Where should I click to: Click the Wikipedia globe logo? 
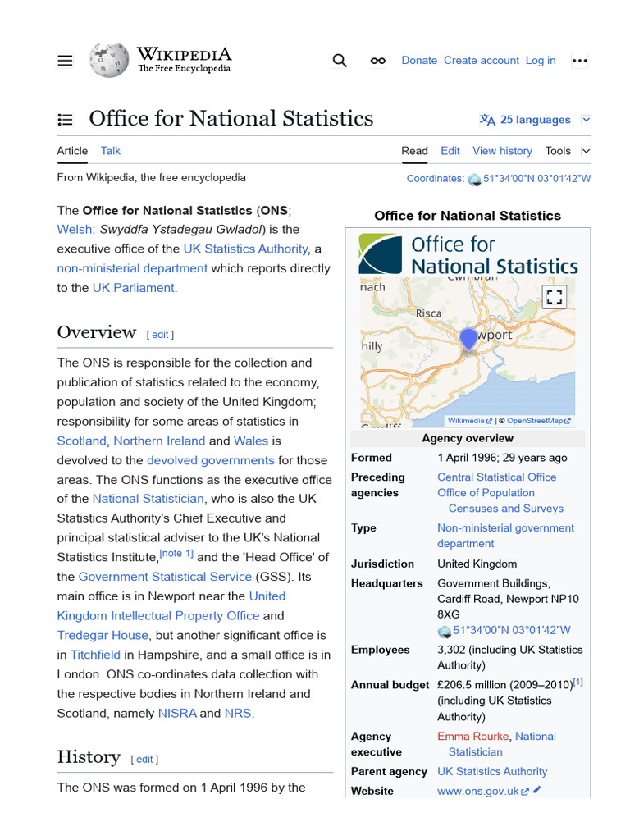point(109,61)
